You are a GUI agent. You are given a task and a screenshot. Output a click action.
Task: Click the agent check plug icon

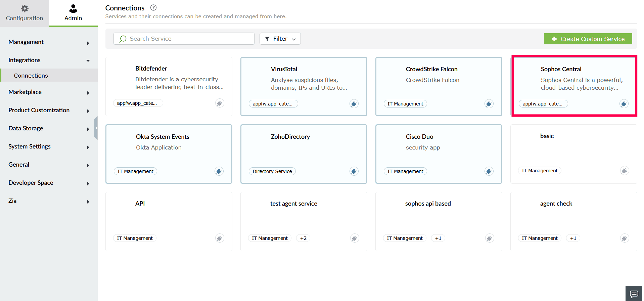click(625, 238)
